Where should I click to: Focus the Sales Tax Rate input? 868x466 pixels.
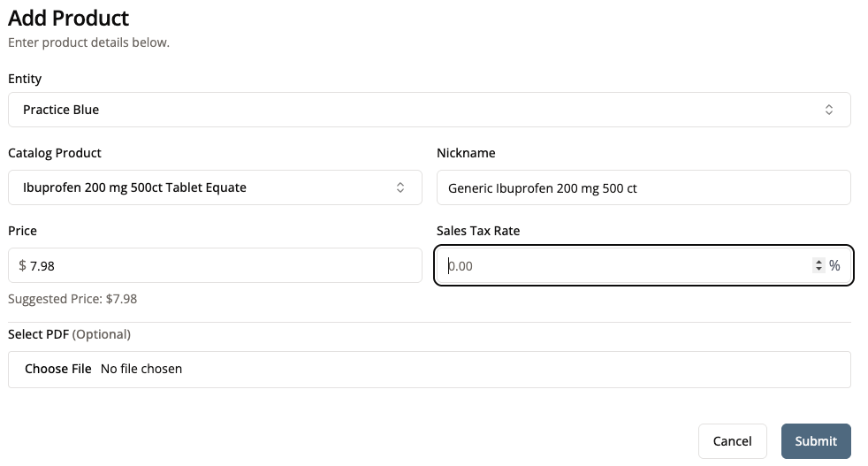pyautogui.click(x=626, y=265)
